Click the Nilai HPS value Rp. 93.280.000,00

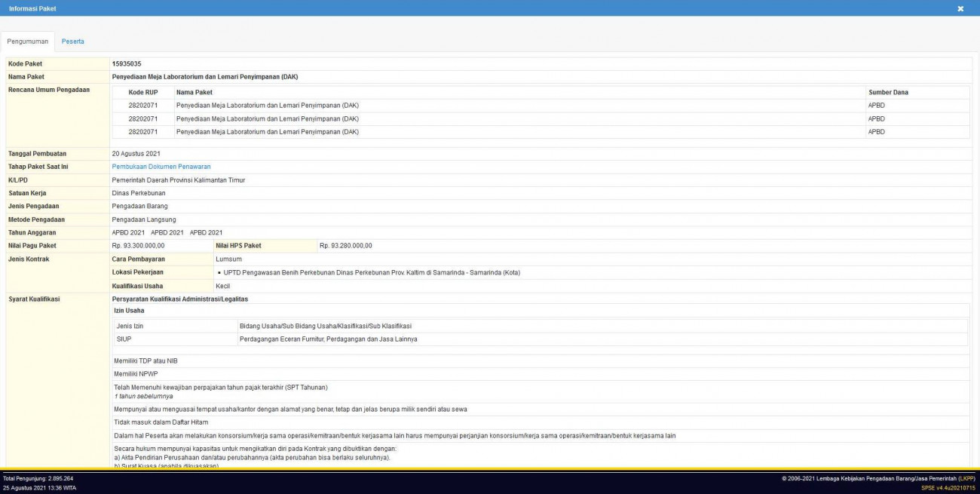(345, 246)
